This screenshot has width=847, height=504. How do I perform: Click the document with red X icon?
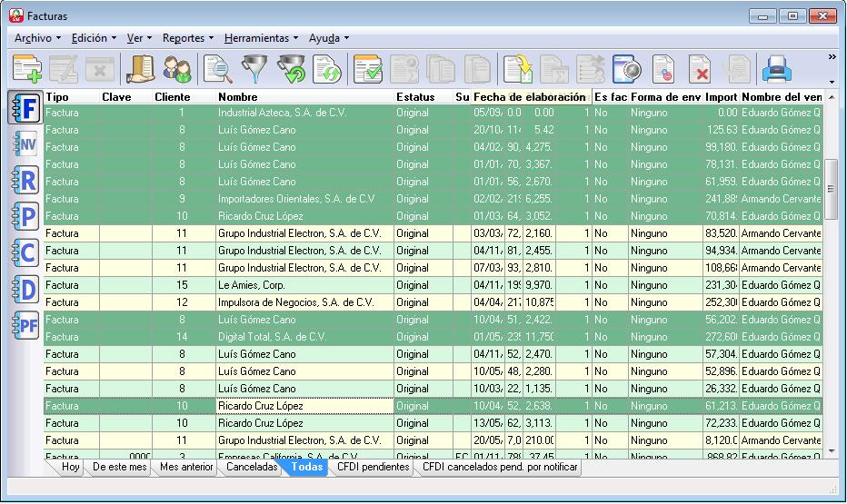tap(700, 69)
